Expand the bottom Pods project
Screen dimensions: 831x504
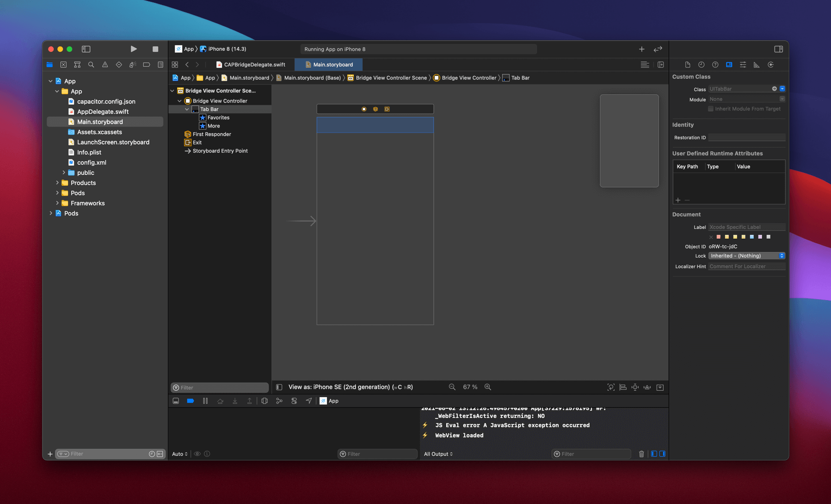tap(50, 213)
